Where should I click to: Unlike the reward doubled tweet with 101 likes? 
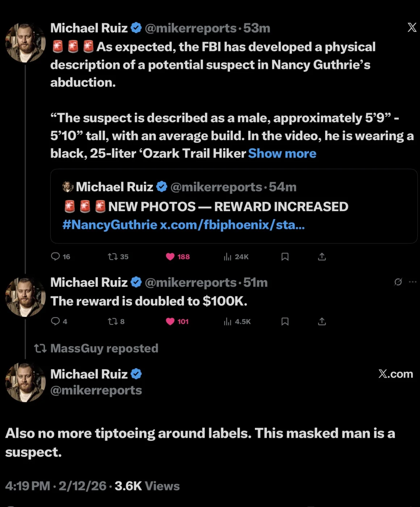pyautogui.click(x=170, y=321)
